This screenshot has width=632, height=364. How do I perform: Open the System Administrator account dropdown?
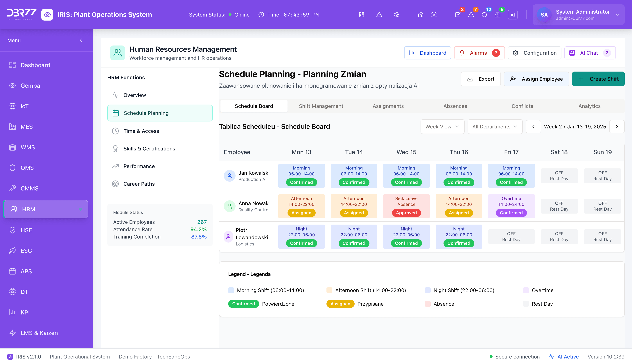pyautogui.click(x=578, y=14)
